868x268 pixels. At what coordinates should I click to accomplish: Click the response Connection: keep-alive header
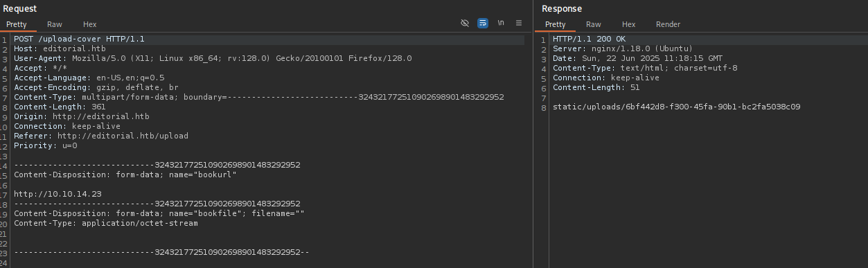click(606, 78)
